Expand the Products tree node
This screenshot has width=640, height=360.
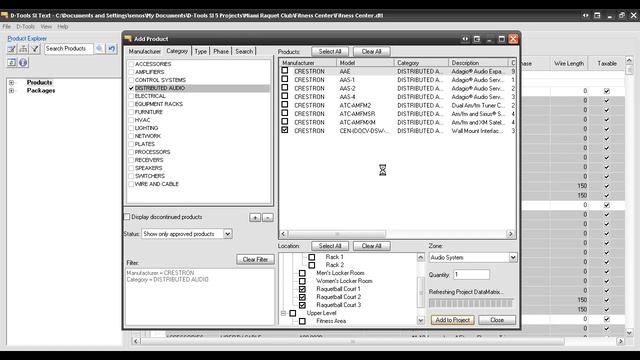click(11, 82)
